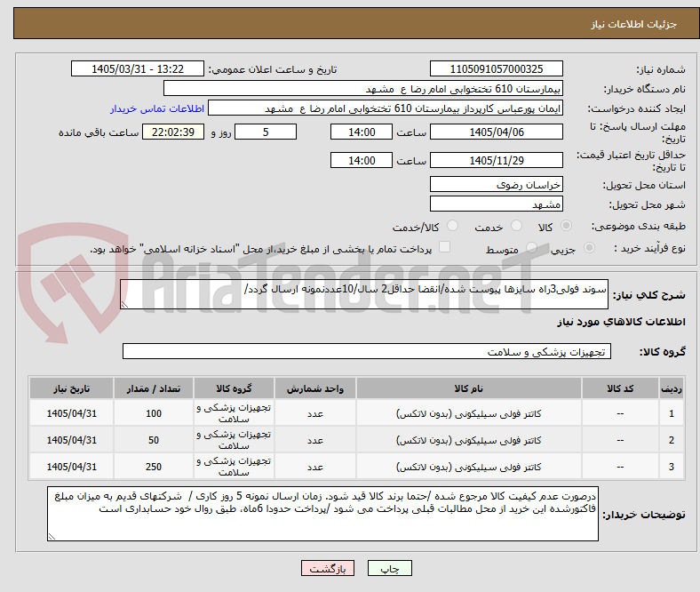Click the unit cell عدد in row 2

[x=315, y=440]
